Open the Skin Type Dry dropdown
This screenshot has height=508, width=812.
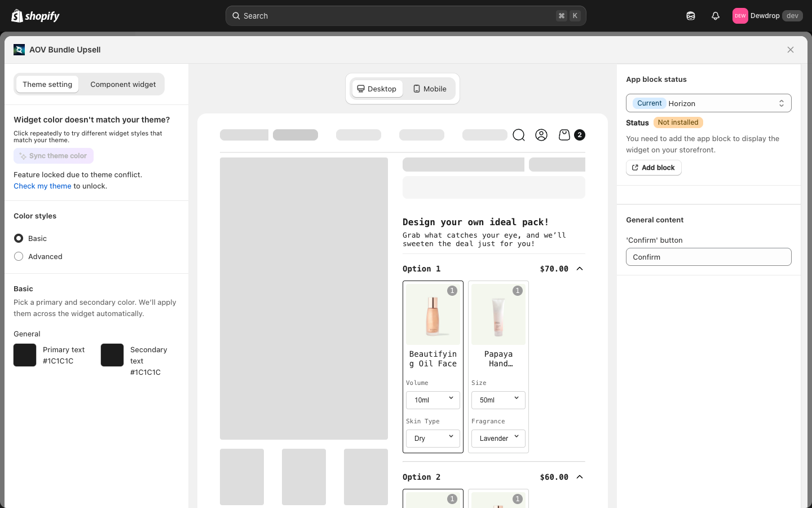point(433,439)
